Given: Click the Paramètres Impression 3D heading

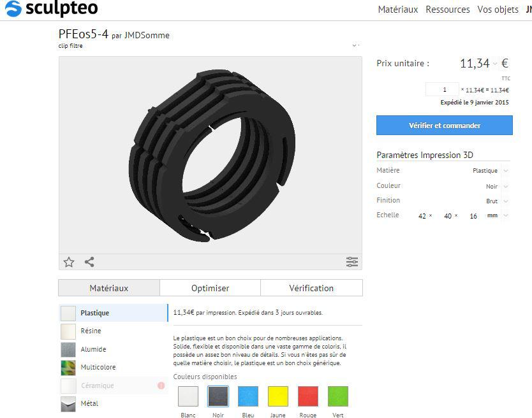Looking at the screenshot, I should tap(425, 155).
